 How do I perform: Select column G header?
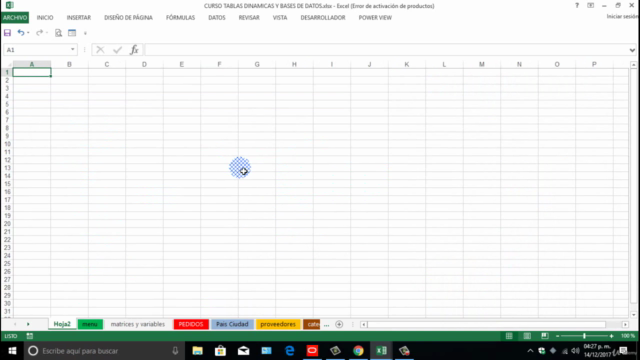tap(257, 64)
